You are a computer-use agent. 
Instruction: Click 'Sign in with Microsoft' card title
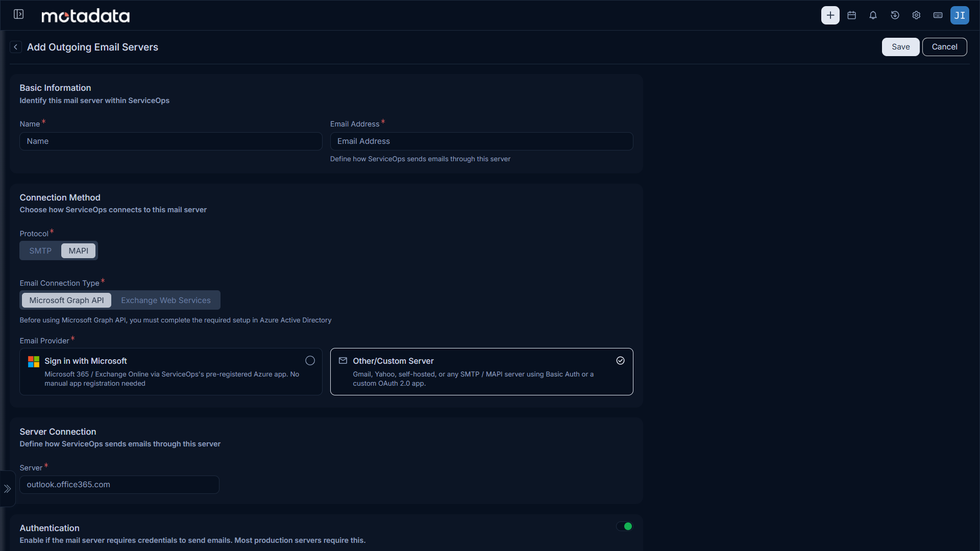pos(85,361)
